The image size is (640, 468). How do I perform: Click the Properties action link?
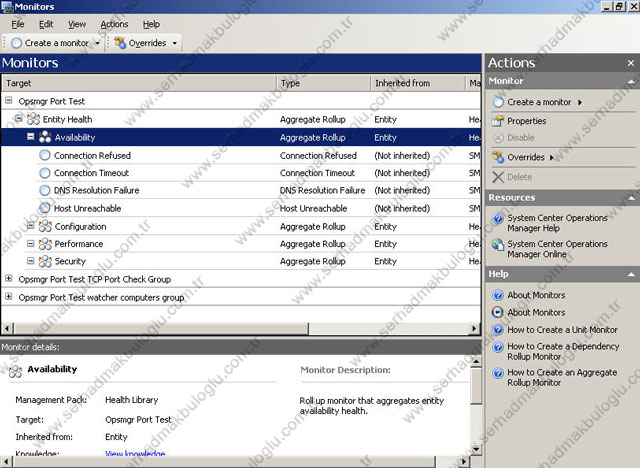click(x=527, y=121)
